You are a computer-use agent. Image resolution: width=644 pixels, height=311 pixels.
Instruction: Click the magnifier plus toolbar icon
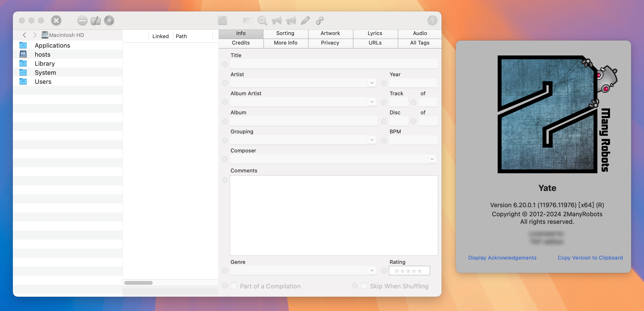[262, 20]
